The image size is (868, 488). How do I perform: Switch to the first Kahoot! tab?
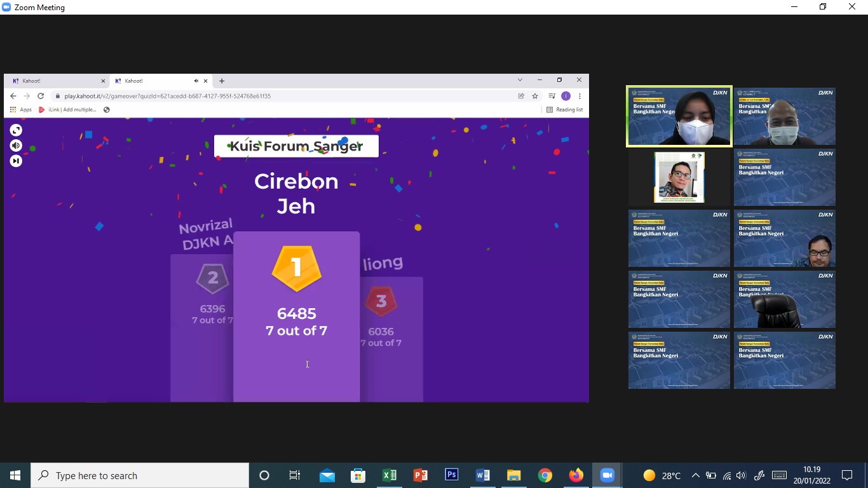pos(57,81)
